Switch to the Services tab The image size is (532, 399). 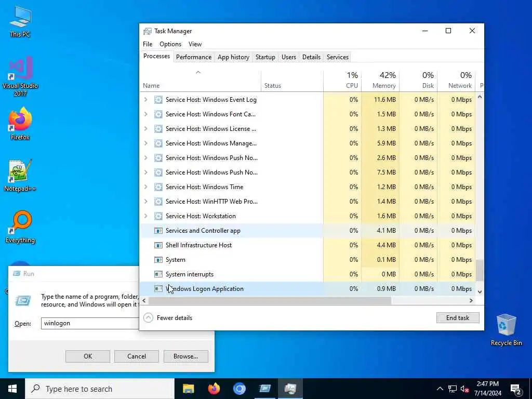click(x=338, y=57)
